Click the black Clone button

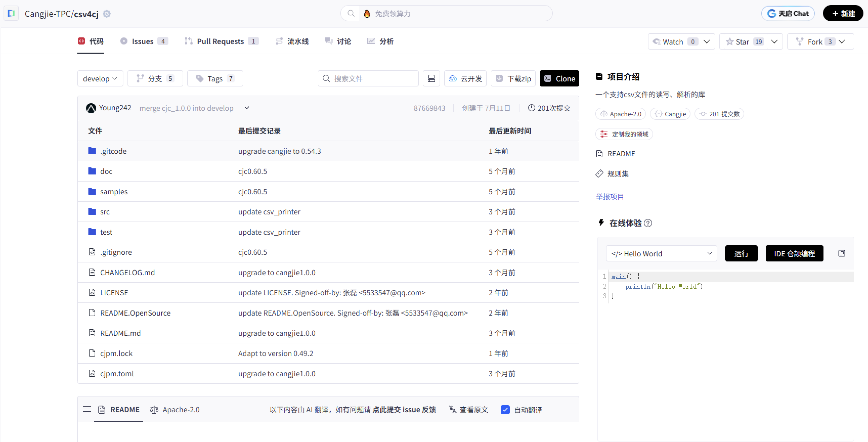pyautogui.click(x=559, y=78)
